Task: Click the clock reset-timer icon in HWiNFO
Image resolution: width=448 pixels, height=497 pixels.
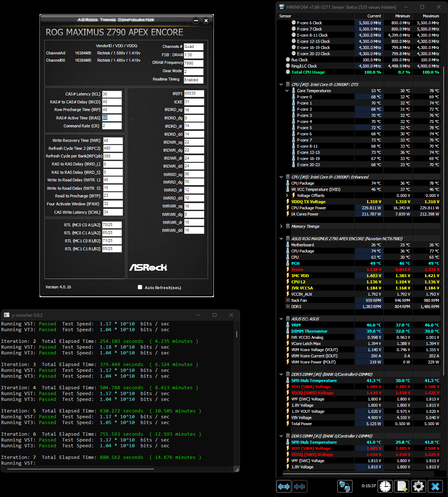Action: click(385, 486)
